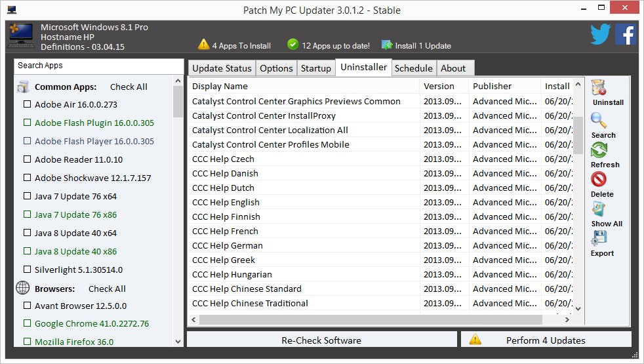Check the Adobe Reader 11.0.10 checkbox
The image size is (644, 364).
click(x=27, y=159)
